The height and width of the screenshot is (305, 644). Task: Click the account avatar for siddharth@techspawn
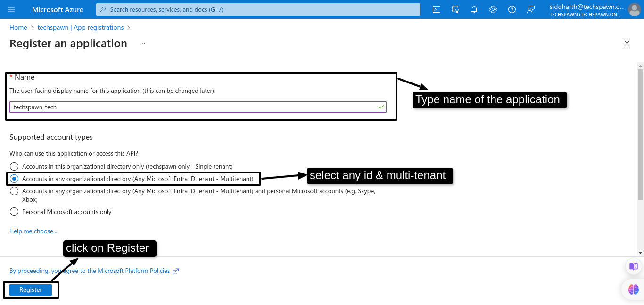click(x=634, y=9)
